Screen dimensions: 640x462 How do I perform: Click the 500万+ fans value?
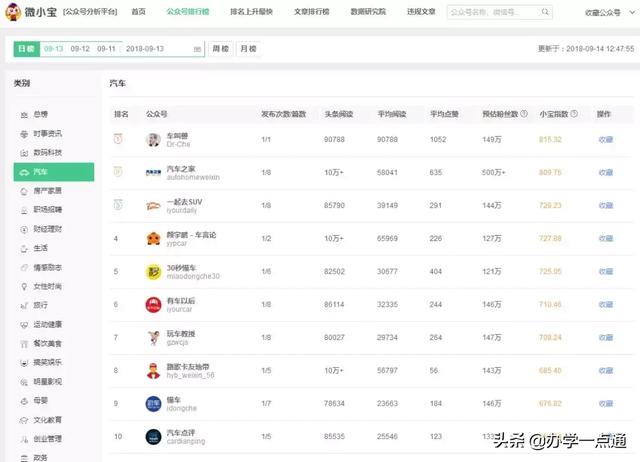point(493,173)
